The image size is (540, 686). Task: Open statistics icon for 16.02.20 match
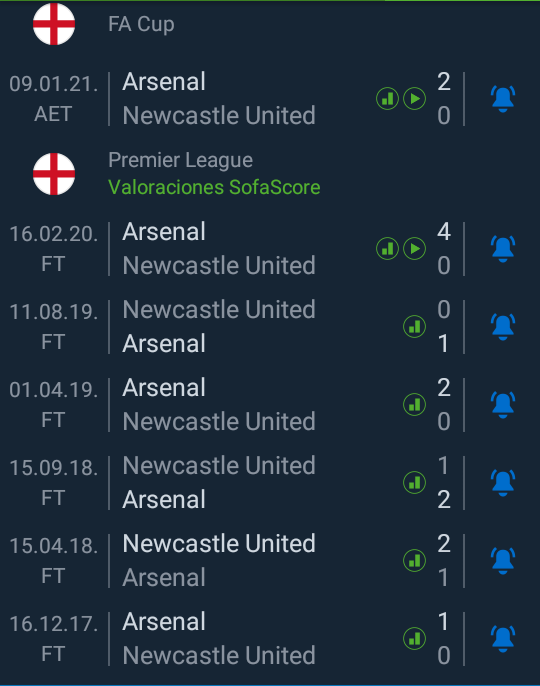pos(387,248)
